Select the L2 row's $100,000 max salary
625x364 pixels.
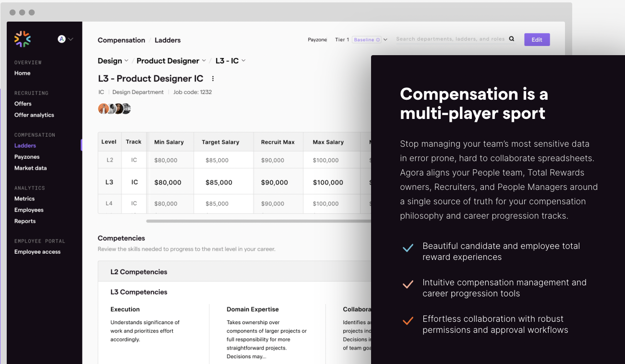coord(326,160)
